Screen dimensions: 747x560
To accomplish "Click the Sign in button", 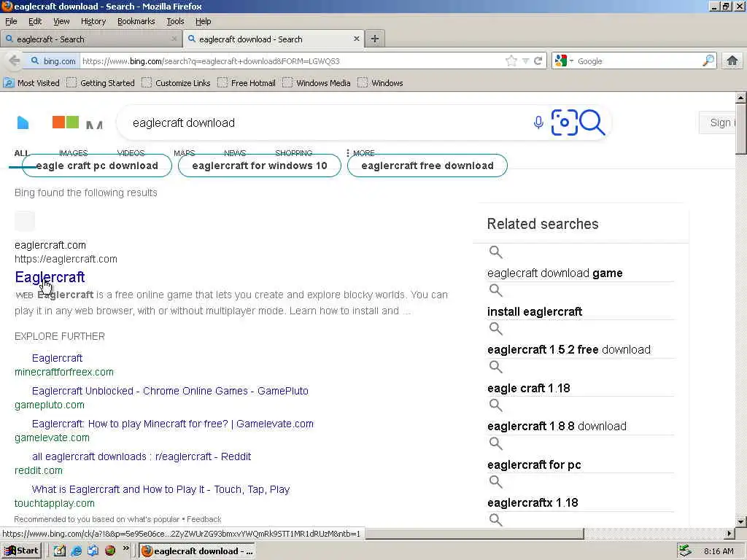I will 719,122.
